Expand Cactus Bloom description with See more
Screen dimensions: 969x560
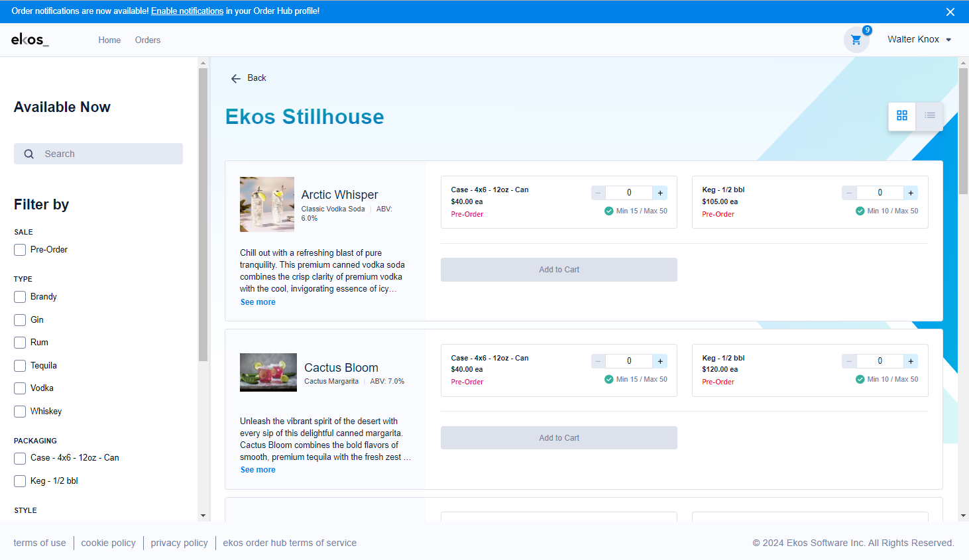point(258,470)
